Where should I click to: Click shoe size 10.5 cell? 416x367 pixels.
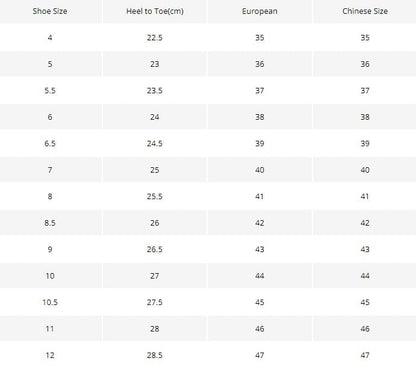click(50, 302)
